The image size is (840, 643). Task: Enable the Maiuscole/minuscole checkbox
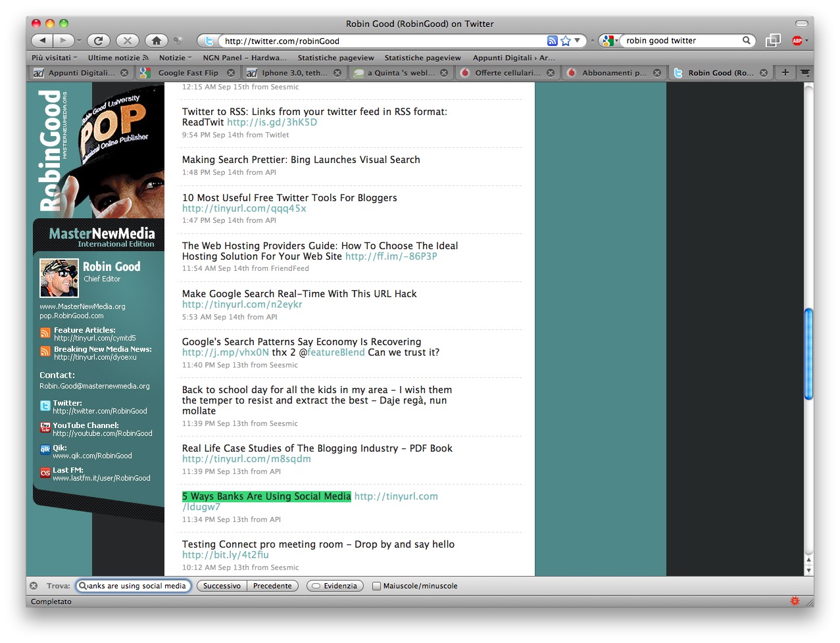pos(376,586)
